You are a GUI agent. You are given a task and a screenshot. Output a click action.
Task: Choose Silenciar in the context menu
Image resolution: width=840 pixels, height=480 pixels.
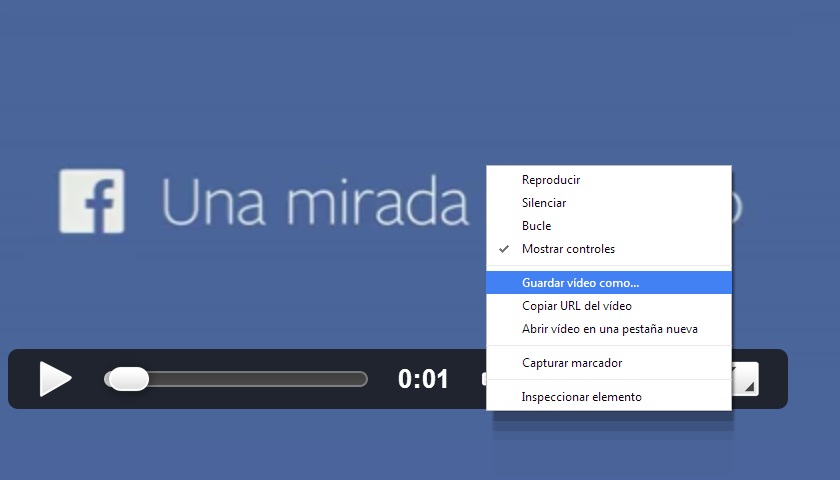[x=609, y=203]
